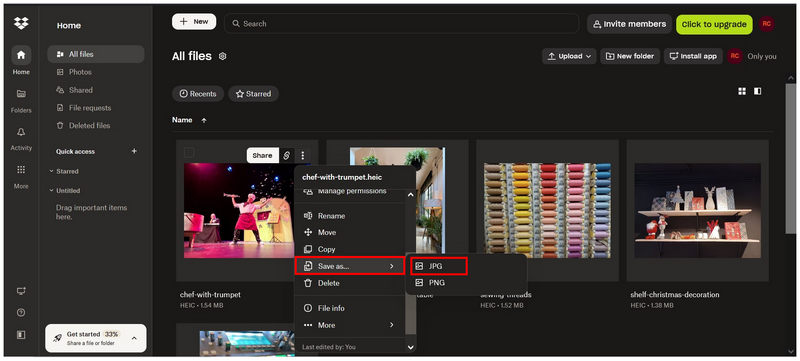The height and width of the screenshot is (361, 800).
Task: Click Name column header
Action: point(182,120)
